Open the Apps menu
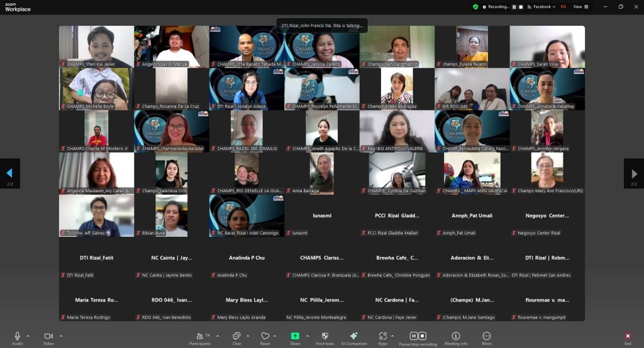Image resolution: width=644 pixels, height=348 pixels. (382, 337)
